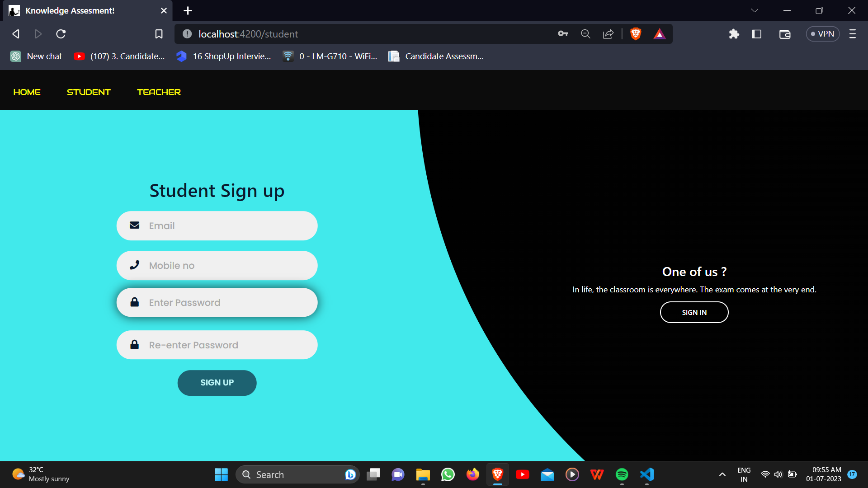This screenshot has width=868, height=488.
Task: Select HOME in the navigation bar
Action: pyautogui.click(x=27, y=92)
